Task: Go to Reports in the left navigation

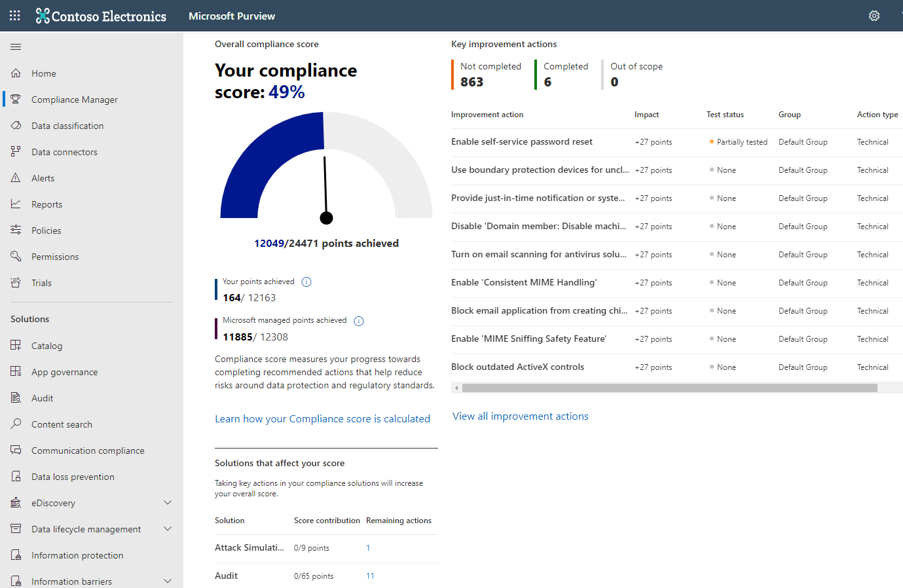Action: tap(47, 204)
